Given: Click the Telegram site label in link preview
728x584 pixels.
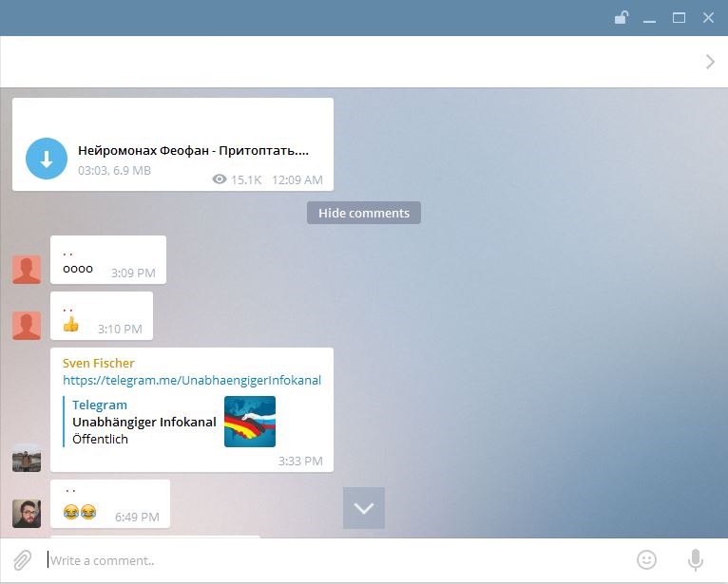Looking at the screenshot, I should point(100,405).
